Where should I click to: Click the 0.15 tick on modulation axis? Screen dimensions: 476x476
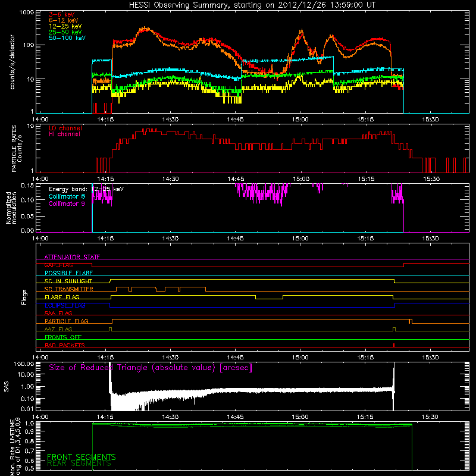coord(27,186)
